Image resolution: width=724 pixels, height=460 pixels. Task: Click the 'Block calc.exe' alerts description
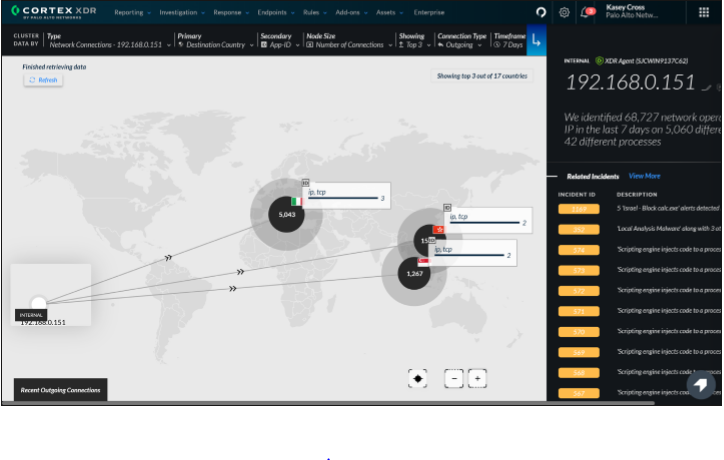click(669, 208)
